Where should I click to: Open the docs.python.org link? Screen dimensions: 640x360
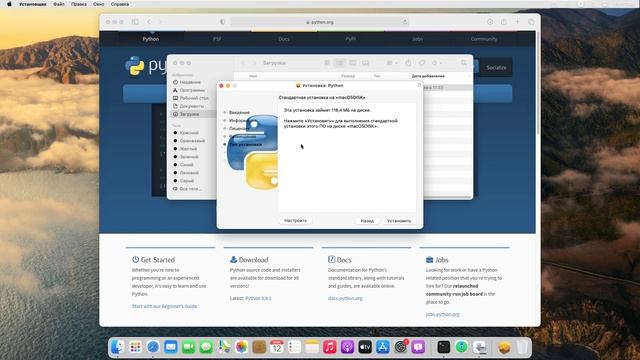click(345, 298)
